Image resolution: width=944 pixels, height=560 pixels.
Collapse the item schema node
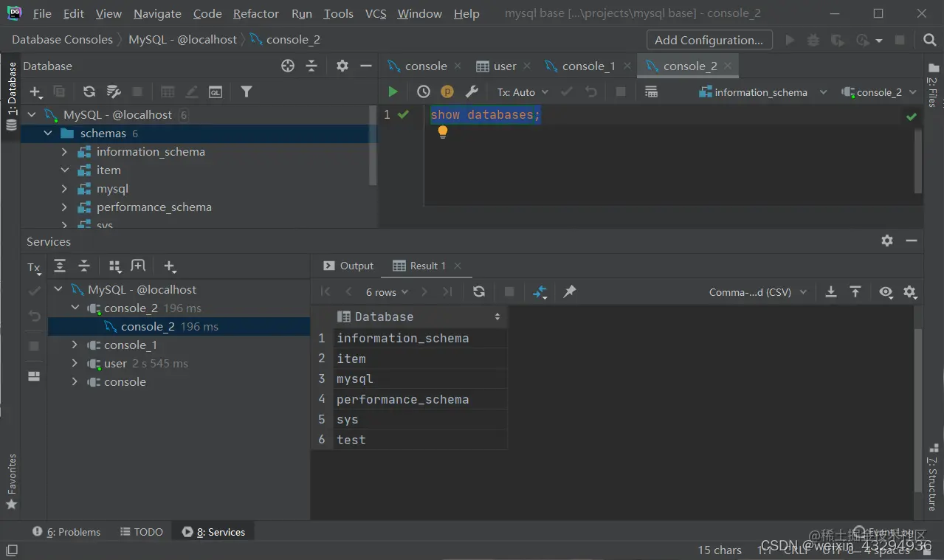click(x=64, y=170)
